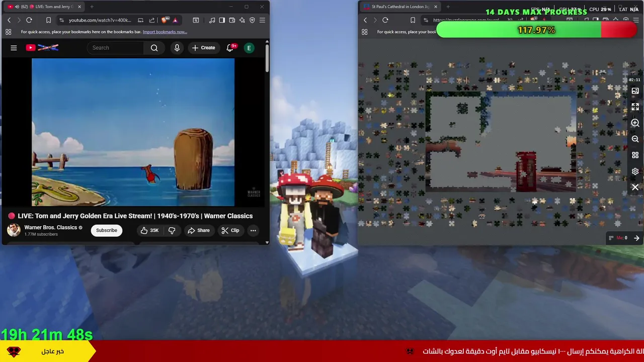Like the video with 35K likes

click(x=149, y=230)
